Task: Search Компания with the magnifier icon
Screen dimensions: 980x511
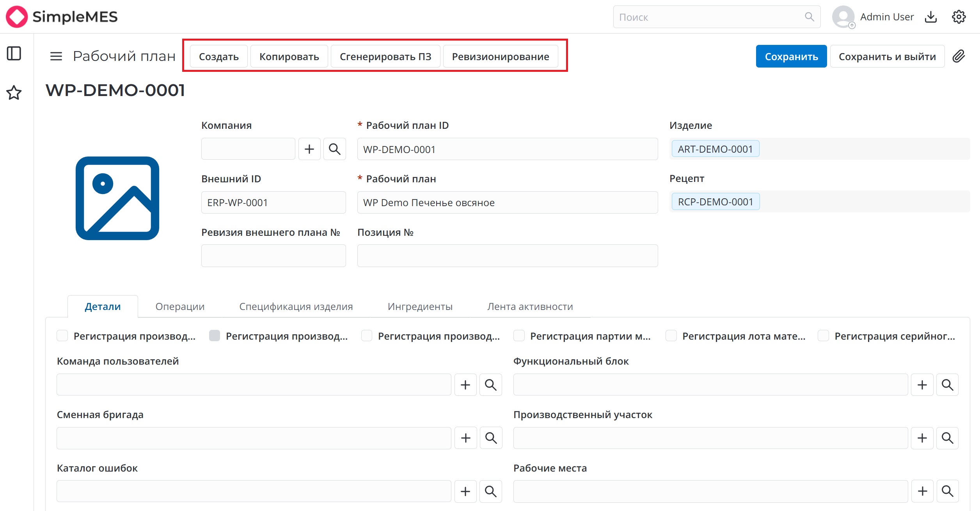Action: (335, 149)
